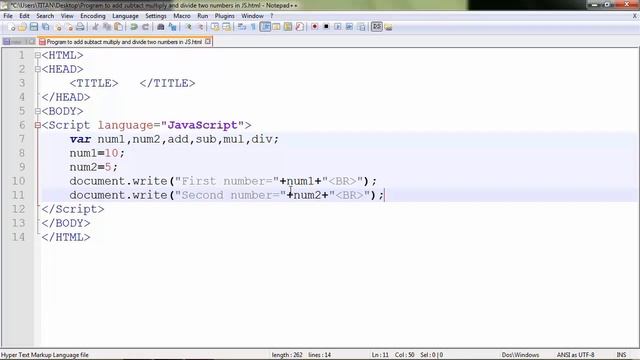Collapse the Script tag fold on line 6

click(x=38, y=125)
